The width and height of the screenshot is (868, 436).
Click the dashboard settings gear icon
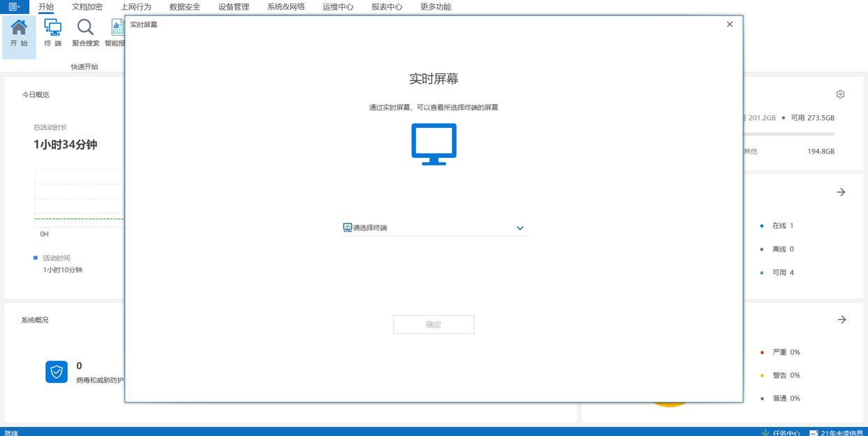pyautogui.click(x=841, y=94)
